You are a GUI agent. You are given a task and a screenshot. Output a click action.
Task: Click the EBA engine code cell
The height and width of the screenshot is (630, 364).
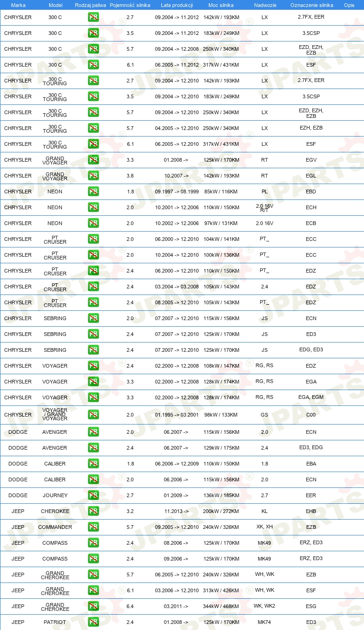tap(311, 464)
